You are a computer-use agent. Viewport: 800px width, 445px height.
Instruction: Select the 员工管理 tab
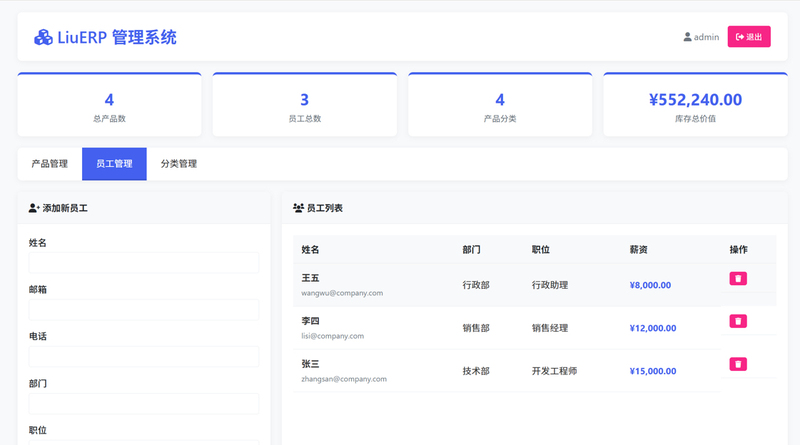coord(114,164)
